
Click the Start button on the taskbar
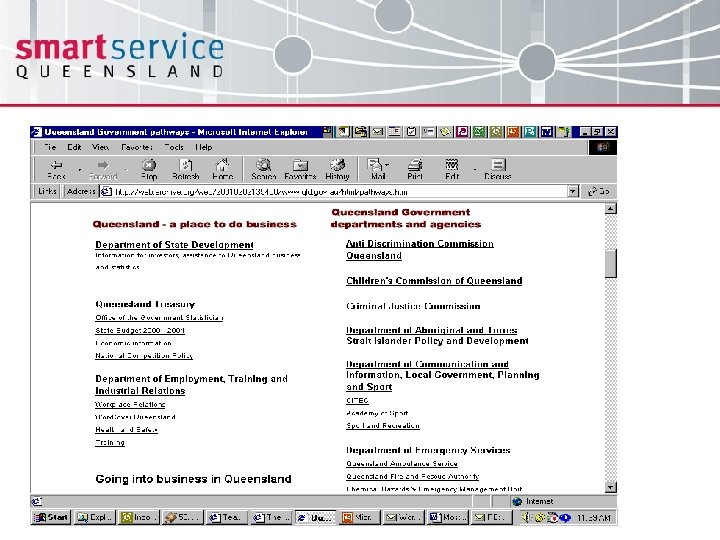click(51, 518)
